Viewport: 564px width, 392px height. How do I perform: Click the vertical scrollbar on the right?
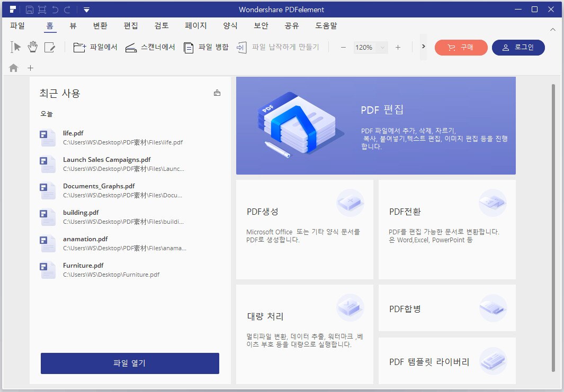553,228
